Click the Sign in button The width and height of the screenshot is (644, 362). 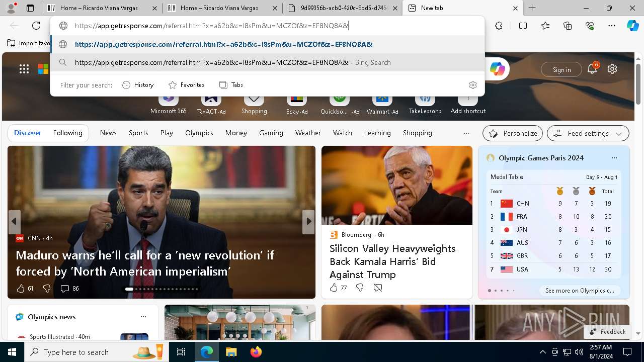561,69
